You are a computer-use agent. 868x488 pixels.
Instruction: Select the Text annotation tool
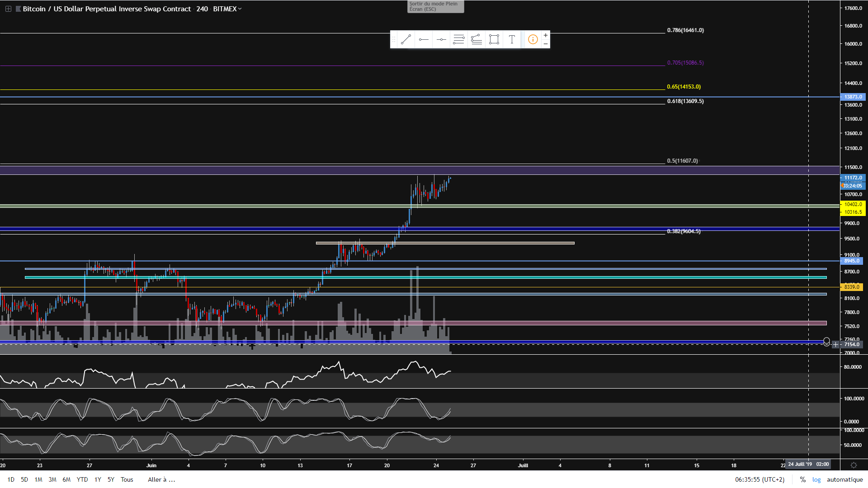[x=512, y=40]
